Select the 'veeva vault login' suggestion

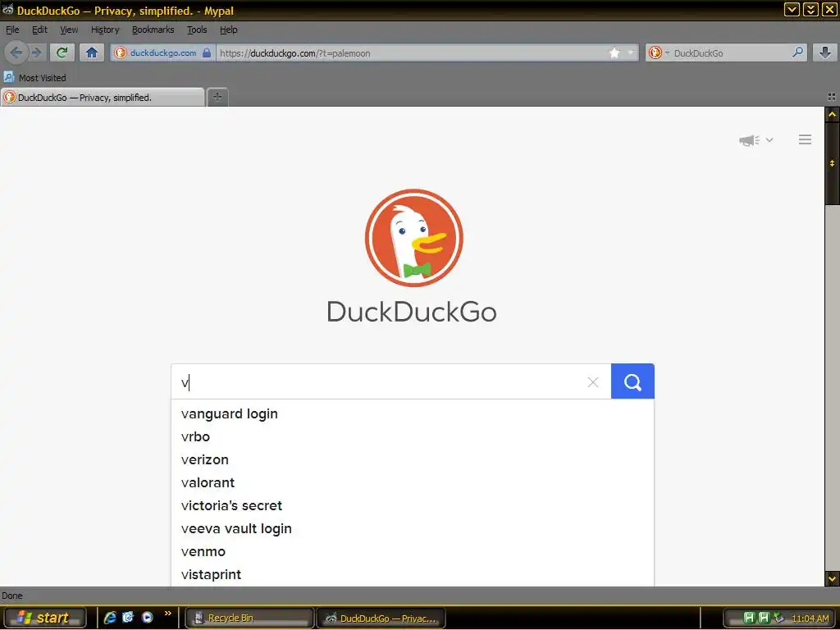[413, 529]
